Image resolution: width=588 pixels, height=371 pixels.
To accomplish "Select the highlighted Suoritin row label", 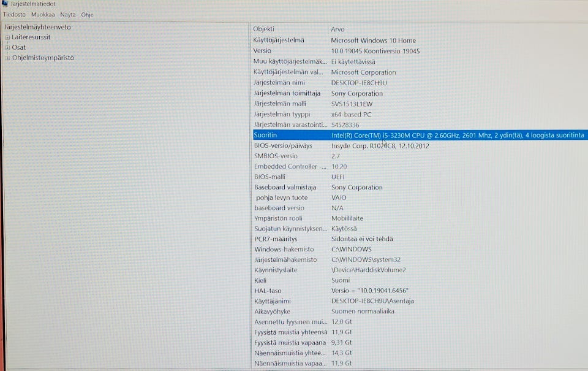I will (265, 135).
